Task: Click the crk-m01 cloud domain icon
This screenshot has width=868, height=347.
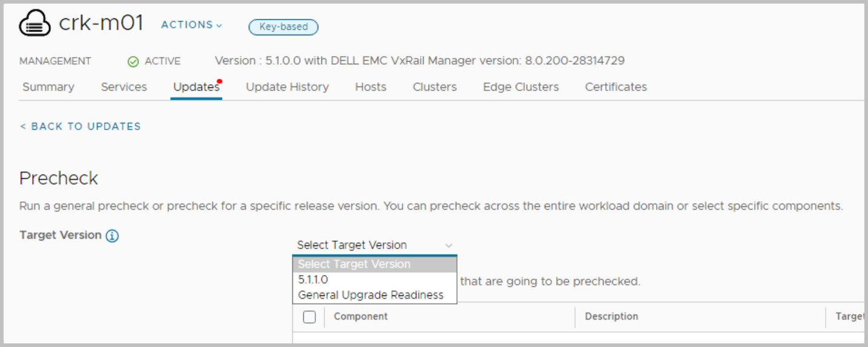Action: [x=35, y=24]
